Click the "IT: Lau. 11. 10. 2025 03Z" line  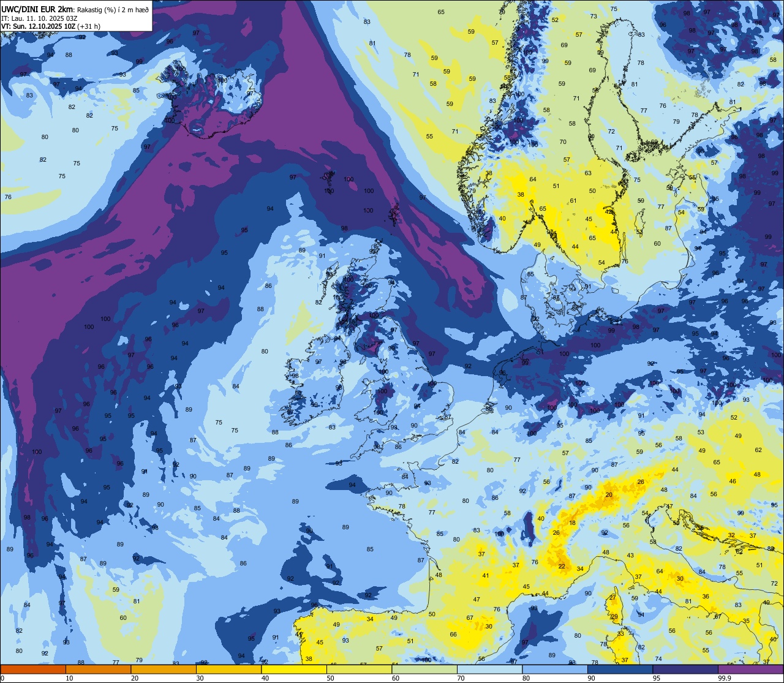tap(39, 18)
